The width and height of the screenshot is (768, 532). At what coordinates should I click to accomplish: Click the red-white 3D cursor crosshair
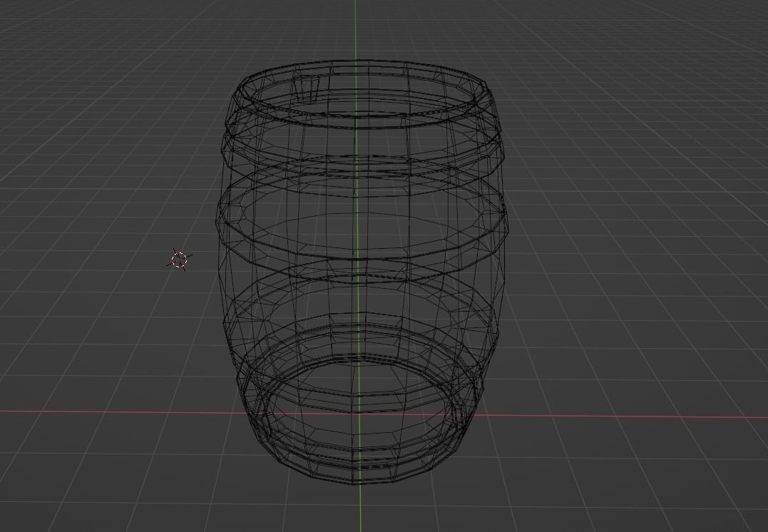(179, 260)
